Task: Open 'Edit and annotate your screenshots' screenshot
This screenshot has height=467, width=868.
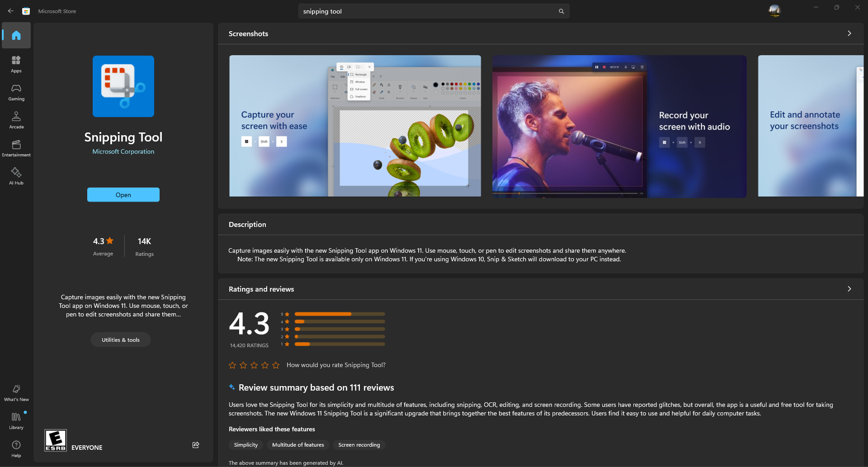Action: (811, 126)
